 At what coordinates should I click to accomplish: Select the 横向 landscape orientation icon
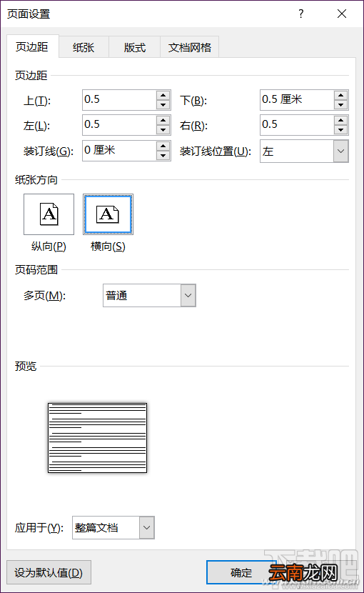(x=108, y=214)
